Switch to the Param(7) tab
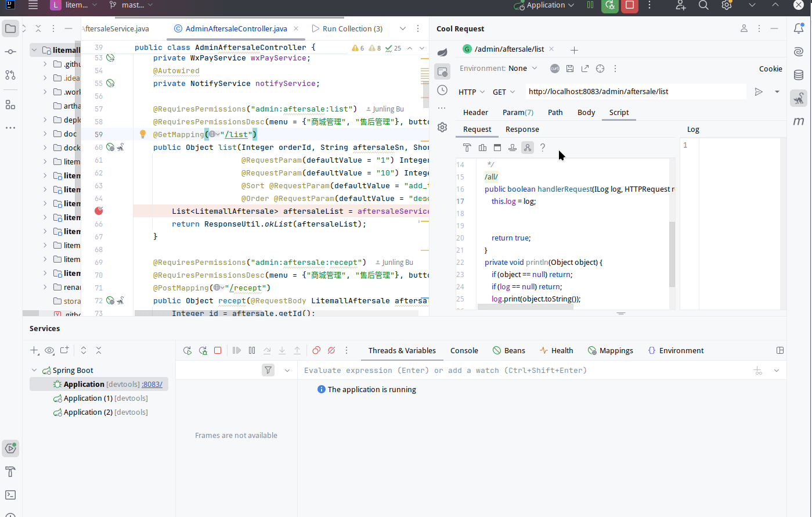 click(518, 112)
